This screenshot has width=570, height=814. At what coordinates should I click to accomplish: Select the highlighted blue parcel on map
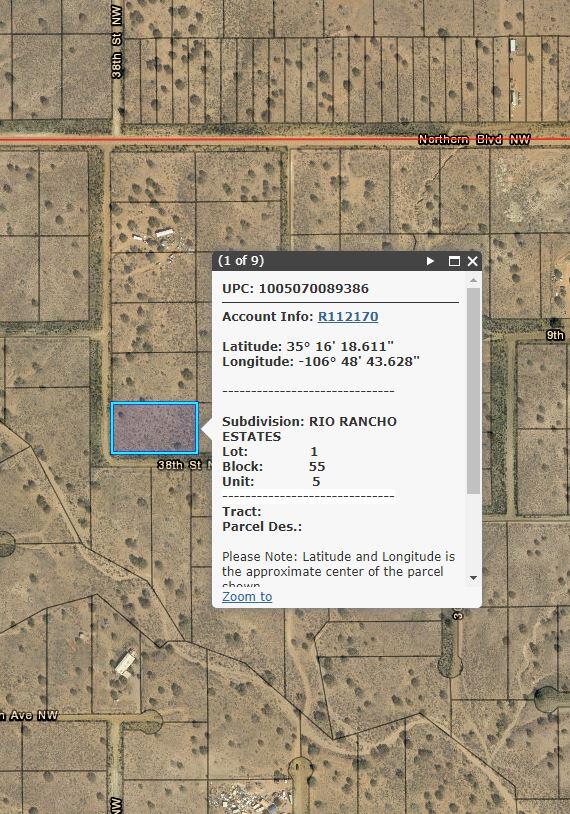154,428
